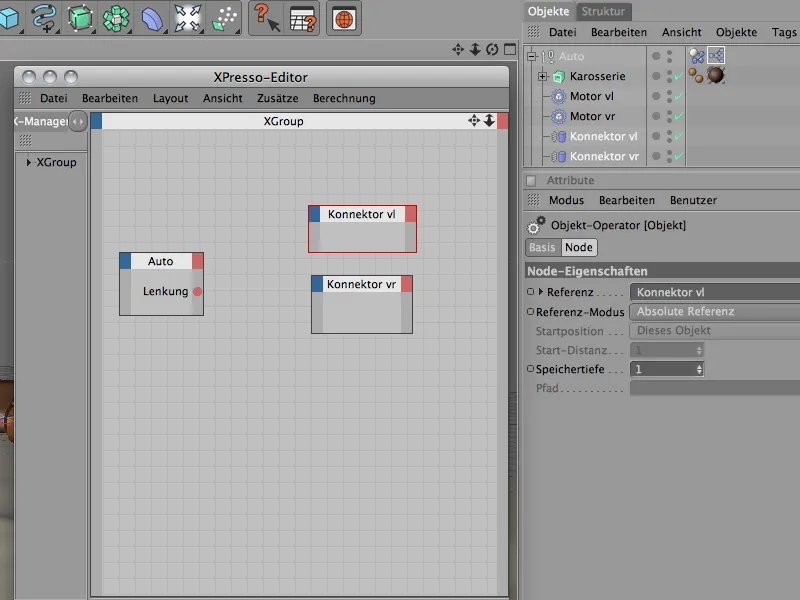
Task: Click the red Lenkung output port
Action: tap(197, 291)
